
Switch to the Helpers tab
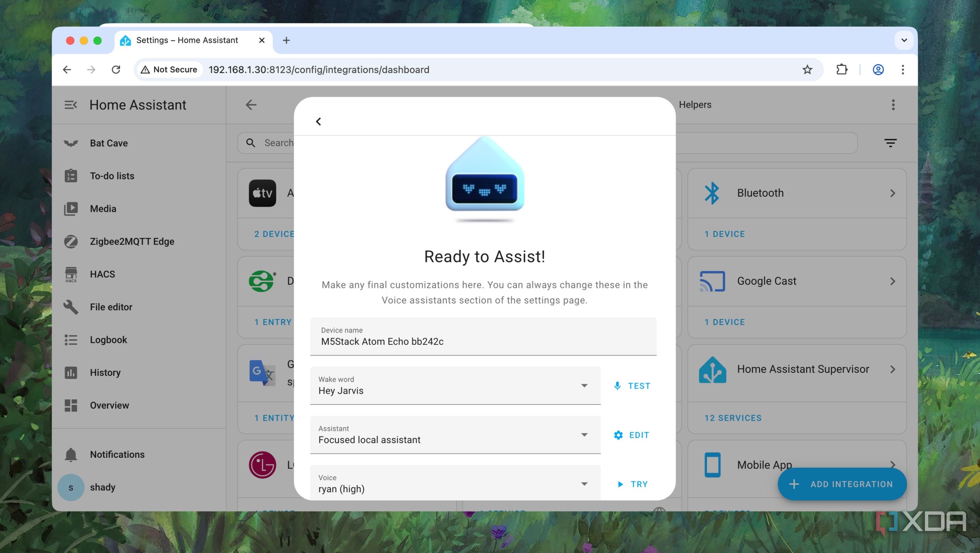[x=695, y=105]
